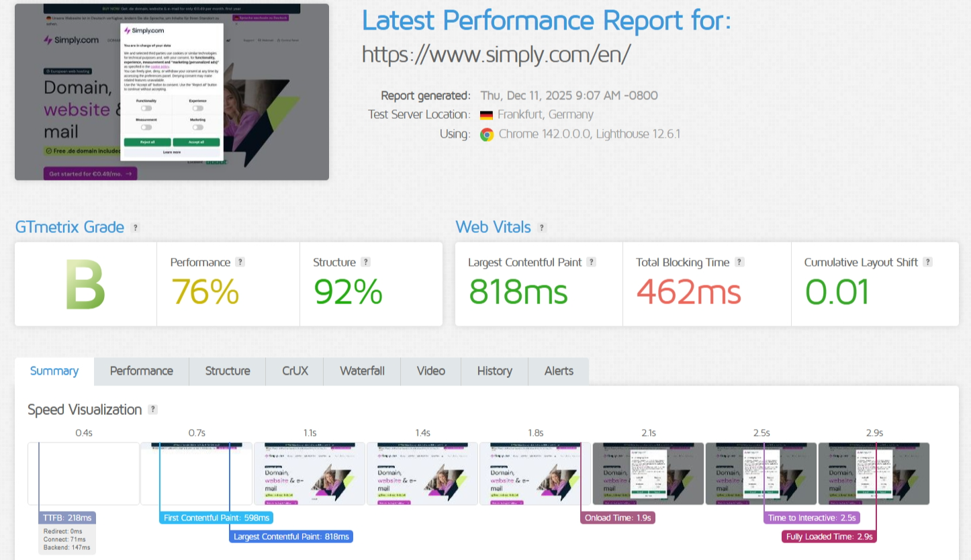
Task: Click the Germany flag icon
Action: click(x=487, y=115)
